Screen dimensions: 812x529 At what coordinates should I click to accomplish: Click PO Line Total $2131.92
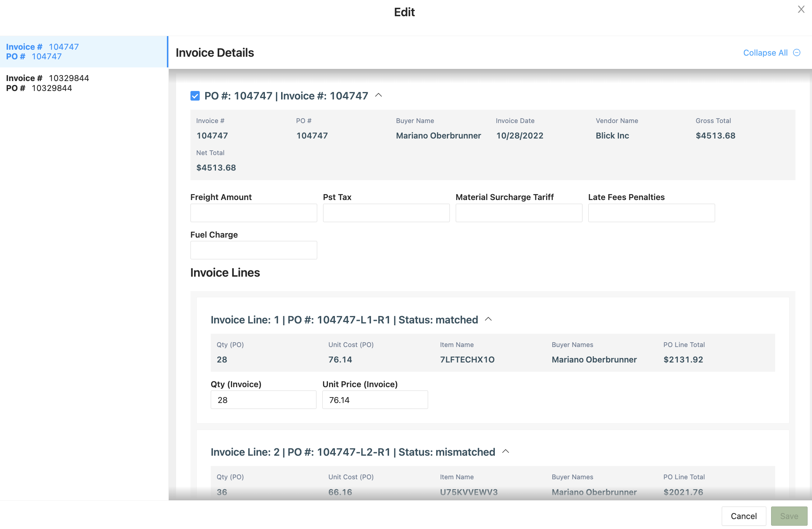tap(683, 360)
